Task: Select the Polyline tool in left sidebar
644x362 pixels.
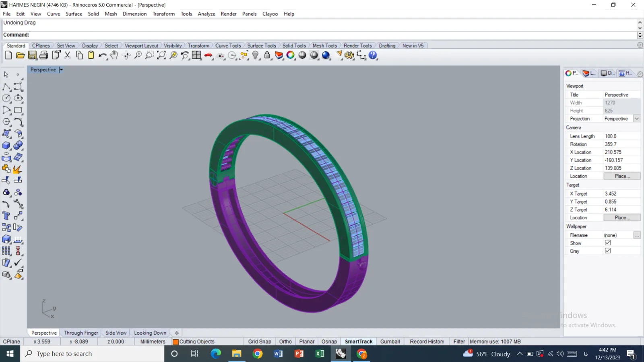Action: click(x=6, y=87)
